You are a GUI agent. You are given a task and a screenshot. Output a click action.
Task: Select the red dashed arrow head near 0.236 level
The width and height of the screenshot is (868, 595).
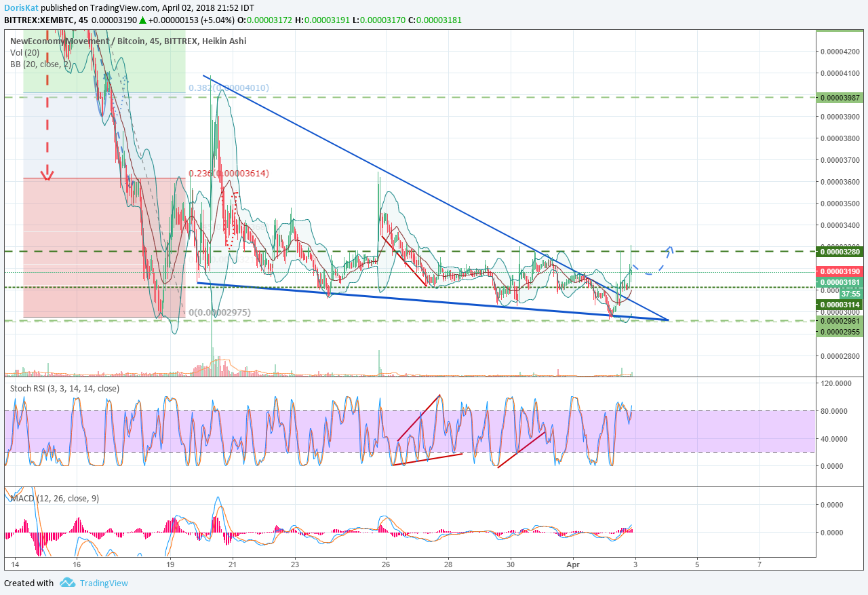click(x=47, y=175)
